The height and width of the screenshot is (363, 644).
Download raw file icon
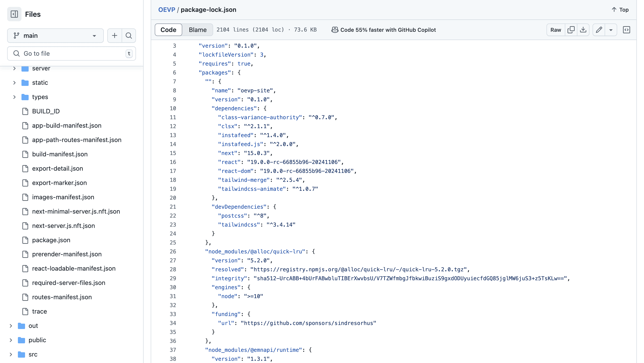point(583,30)
